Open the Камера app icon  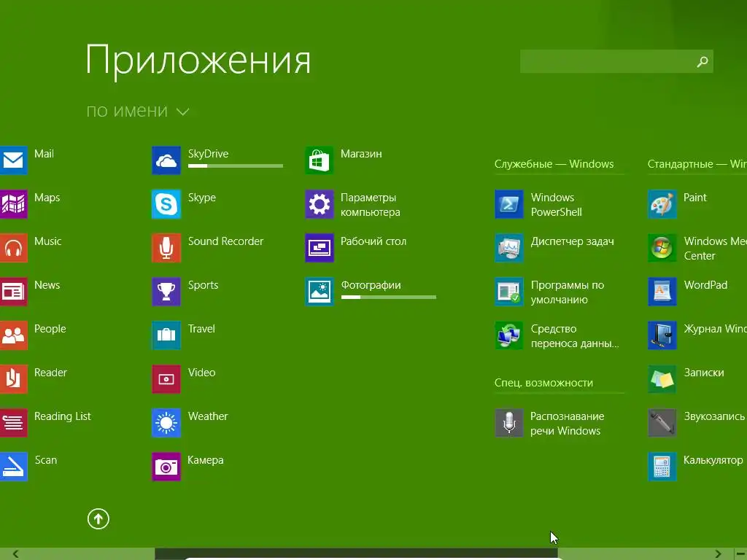166,467
